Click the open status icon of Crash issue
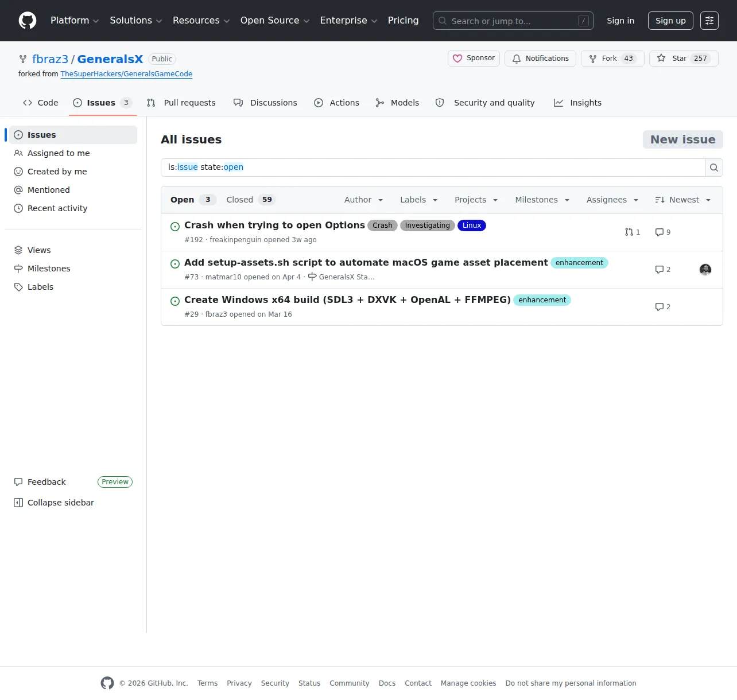The width and height of the screenshot is (737, 700). pyautogui.click(x=175, y=227)
